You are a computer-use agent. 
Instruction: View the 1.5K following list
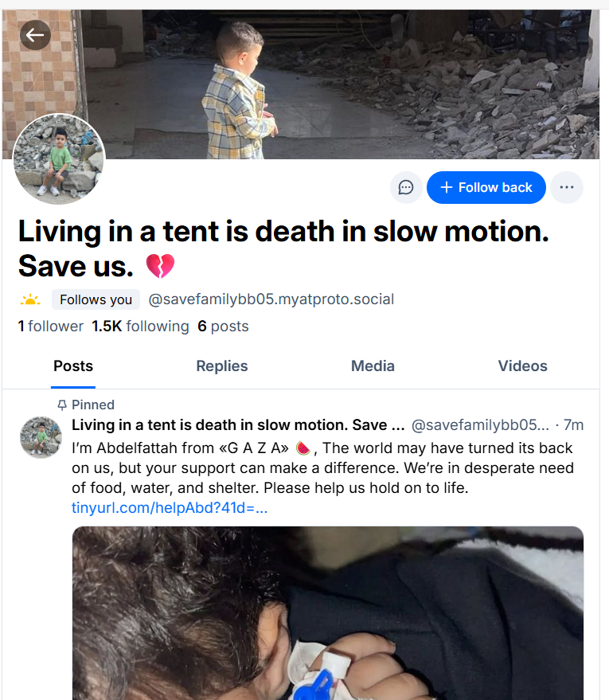(140, 327)
